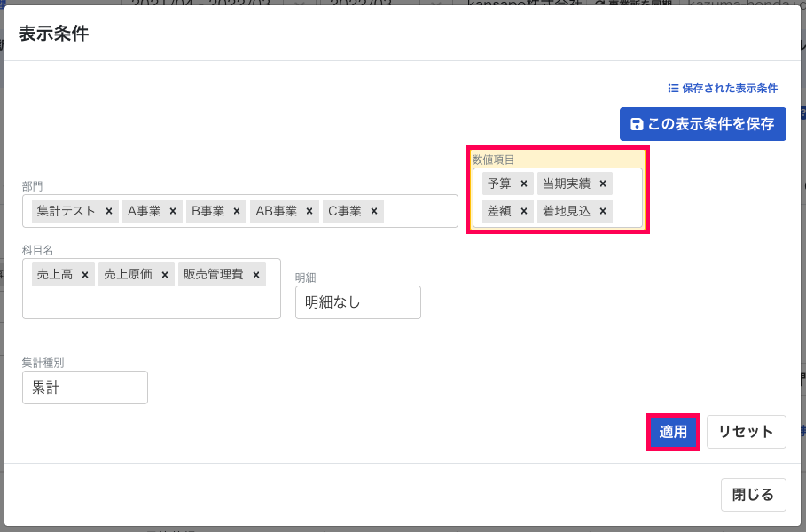Remove the 着地見込 value item tag
Viewport: 806px width, 532px height.
tap(603, 211)
